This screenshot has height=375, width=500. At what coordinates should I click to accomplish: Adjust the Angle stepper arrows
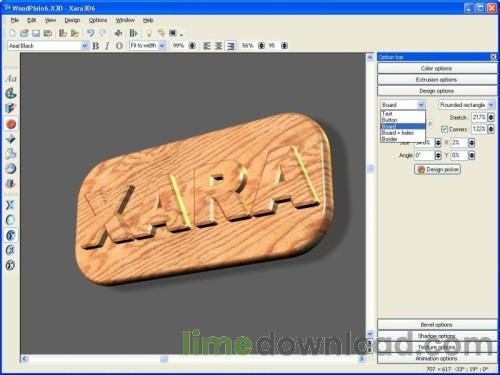click(x=438, y=155)
